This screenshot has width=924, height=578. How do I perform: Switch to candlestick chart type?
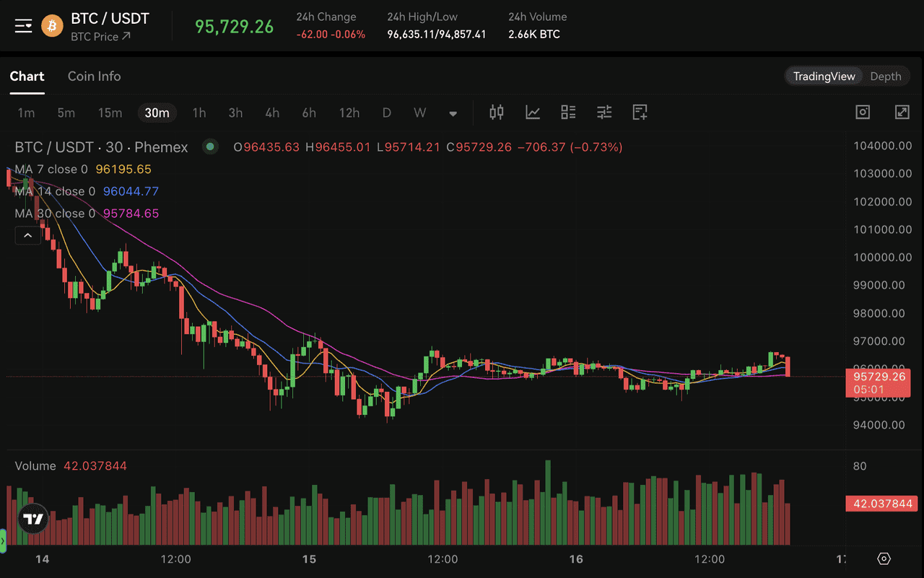click(496, 113)
